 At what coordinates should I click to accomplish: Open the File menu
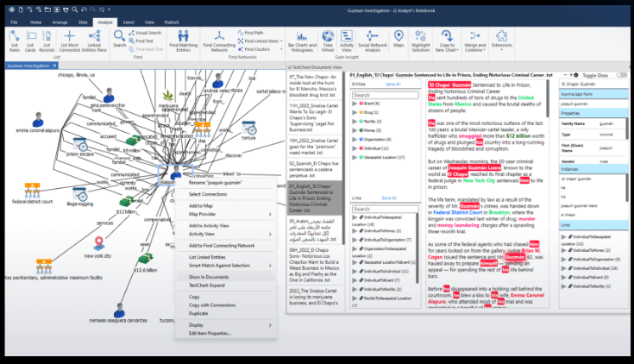pos(14,22)
